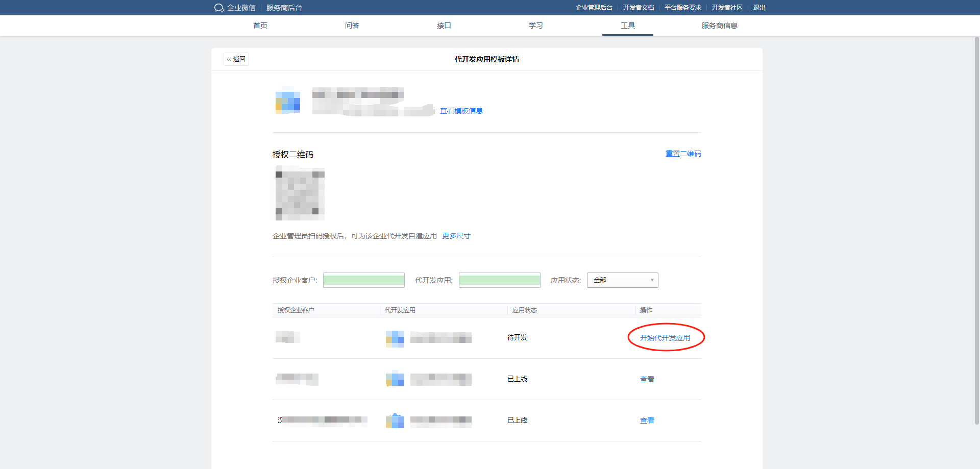Click 退出 to log out

coord(759,8)
